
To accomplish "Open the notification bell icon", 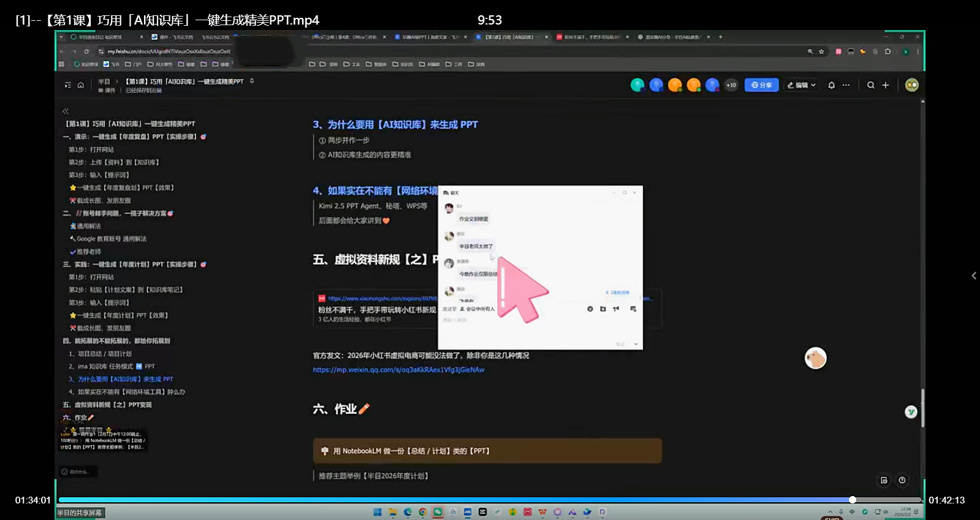I will pyautogui.click(x=831, y=85).
